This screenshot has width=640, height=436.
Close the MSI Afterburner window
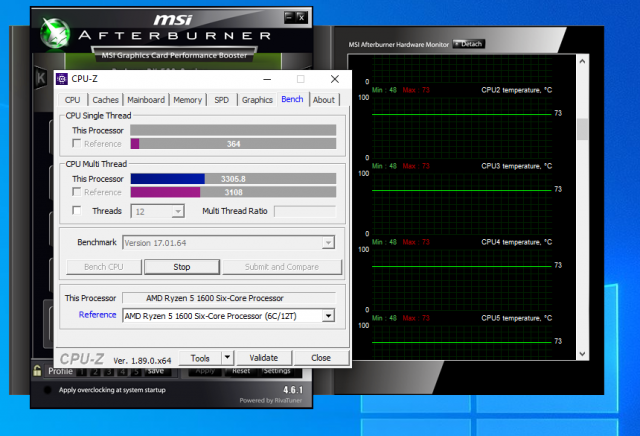click(300, 16)
